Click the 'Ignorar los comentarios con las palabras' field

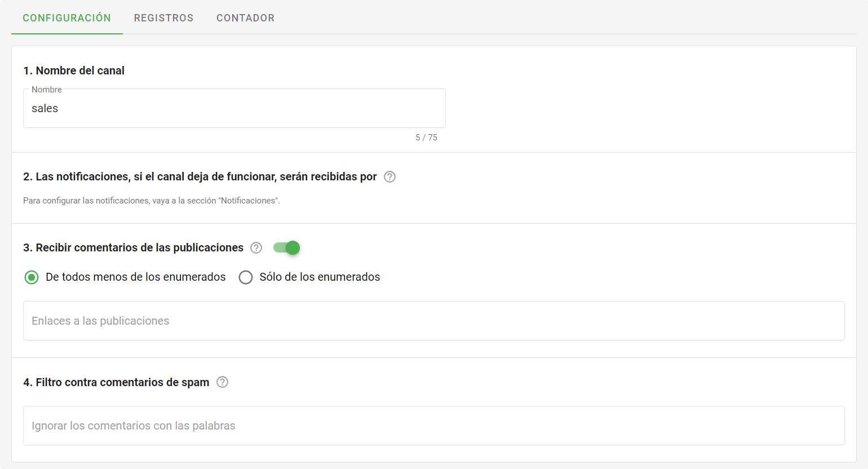pos(433,426)
